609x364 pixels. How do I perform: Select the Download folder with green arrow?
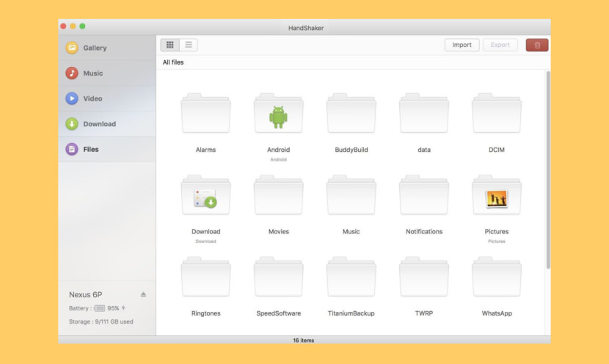coord(205,197)
